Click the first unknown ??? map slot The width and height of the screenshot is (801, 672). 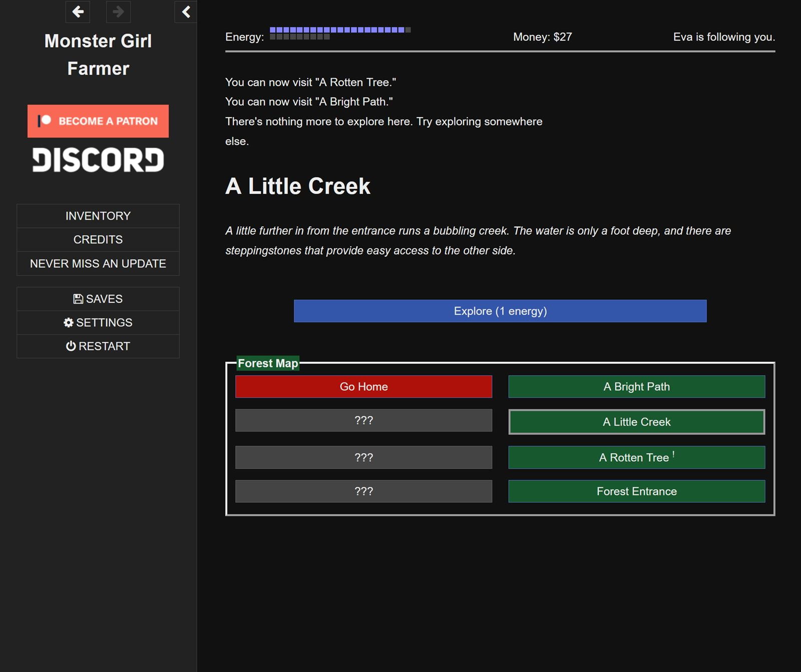(x=363, y=420)
